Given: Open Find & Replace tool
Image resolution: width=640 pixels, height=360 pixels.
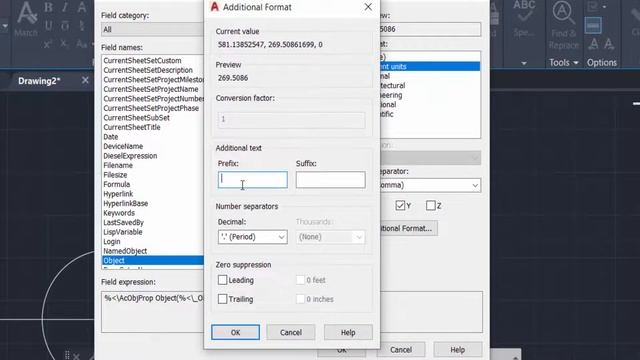Looking at the screenshot, I should point(563,24).
